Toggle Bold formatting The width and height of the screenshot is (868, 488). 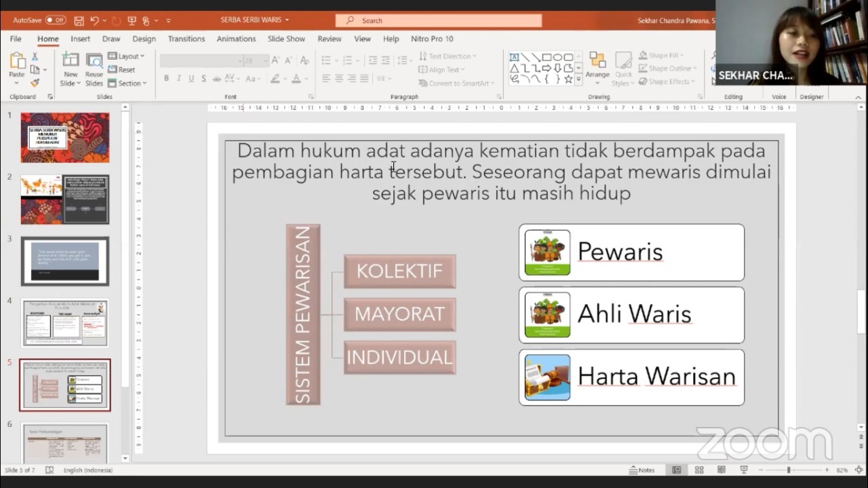point(166,79)
